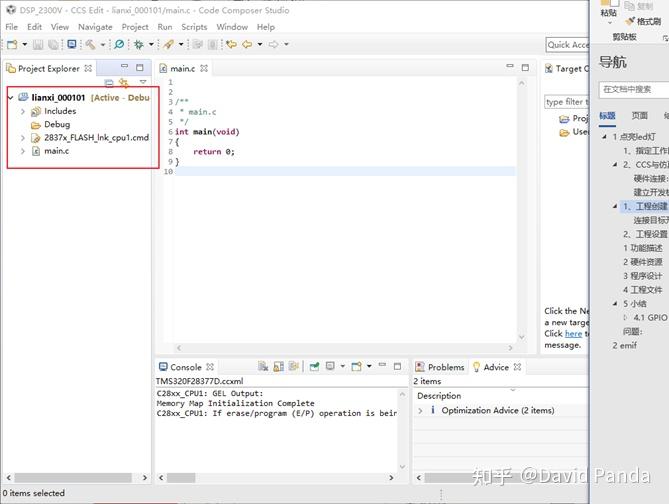This screenshot has width=669, height=504.
Task: Click Collapse All icon in Project Explorer
Action: tap(109, 82)
